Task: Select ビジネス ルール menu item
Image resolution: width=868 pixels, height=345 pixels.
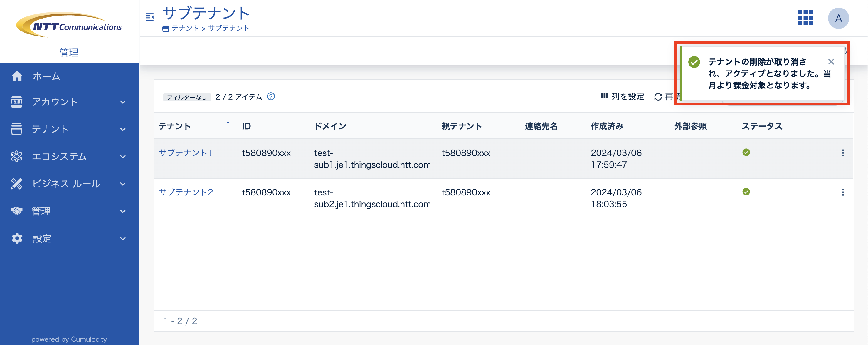Action: (66, 184)
